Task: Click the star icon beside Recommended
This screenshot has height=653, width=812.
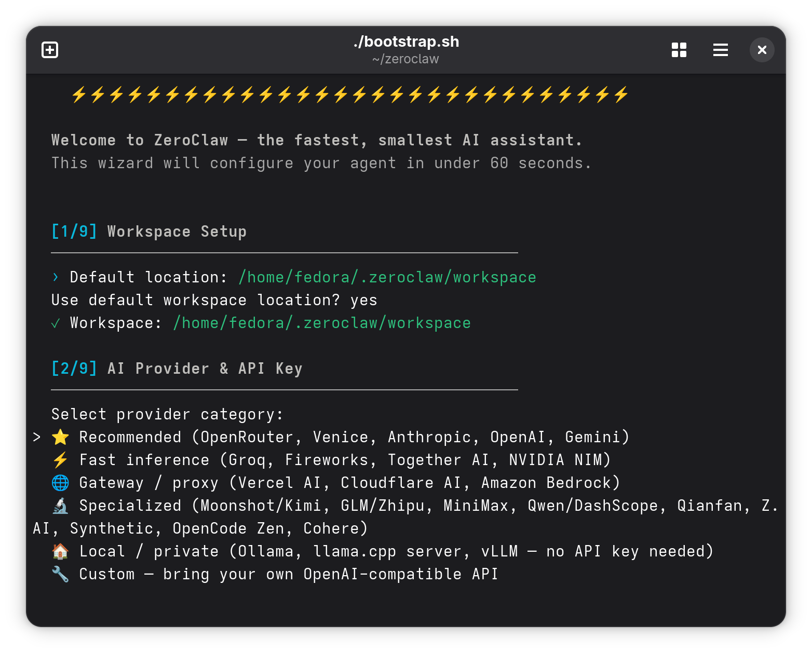Action: point(60,437)
